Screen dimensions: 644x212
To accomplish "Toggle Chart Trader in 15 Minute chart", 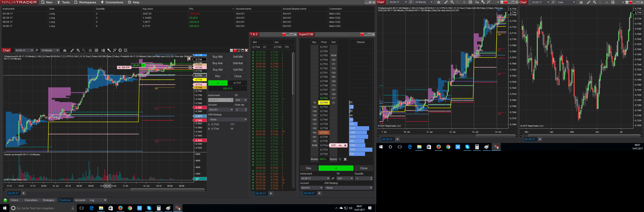I will pyautogui.click(x=103, y=50).
